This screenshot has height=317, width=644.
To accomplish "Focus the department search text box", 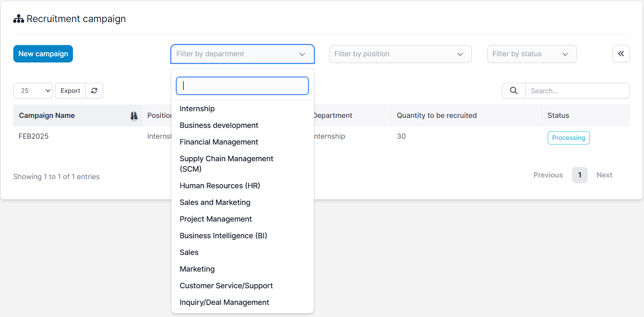I will click(x=242, y=86).
